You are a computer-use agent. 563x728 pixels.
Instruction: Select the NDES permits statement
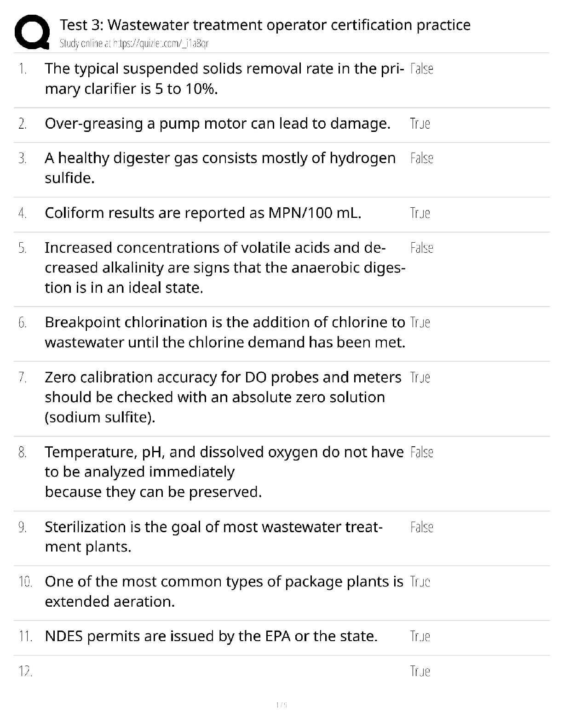tap(211, 637)
